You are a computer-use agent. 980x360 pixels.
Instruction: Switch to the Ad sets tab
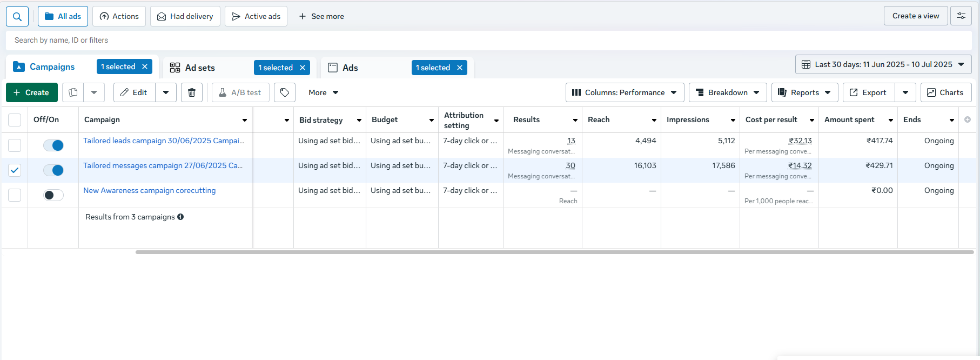tap(200, 68)
